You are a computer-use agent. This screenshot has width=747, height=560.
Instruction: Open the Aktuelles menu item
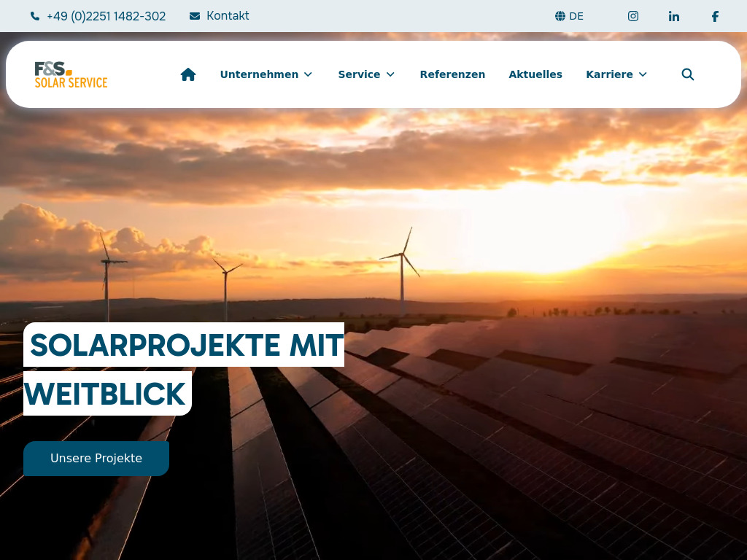535,74
